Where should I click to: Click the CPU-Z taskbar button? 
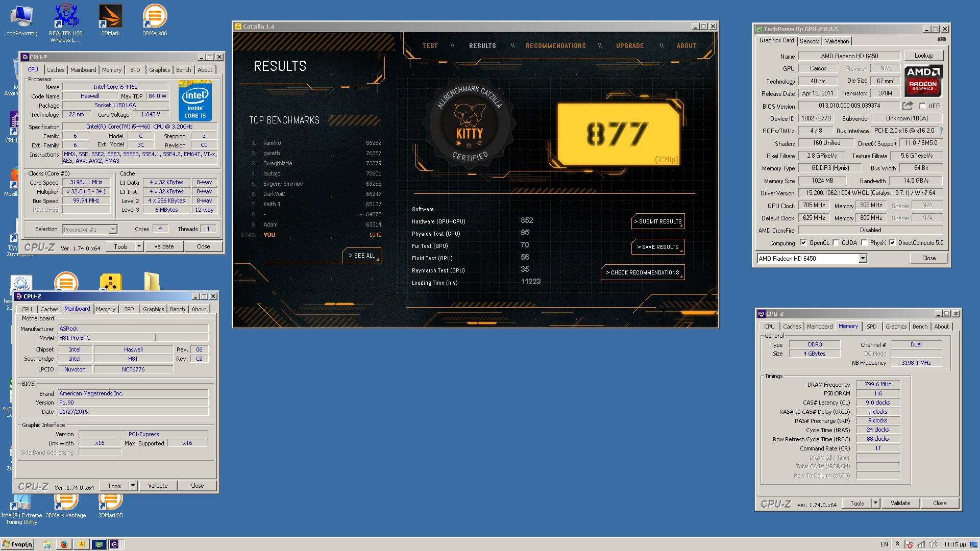tap(115, 544)
